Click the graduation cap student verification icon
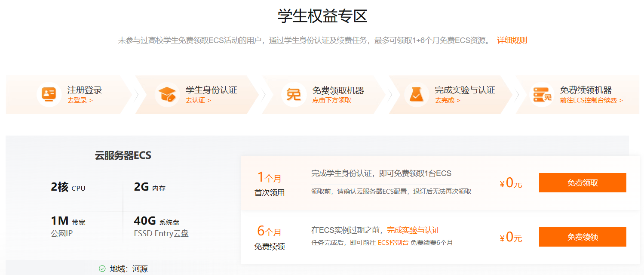This screenshot has width=644, height=275. point(167,94)
